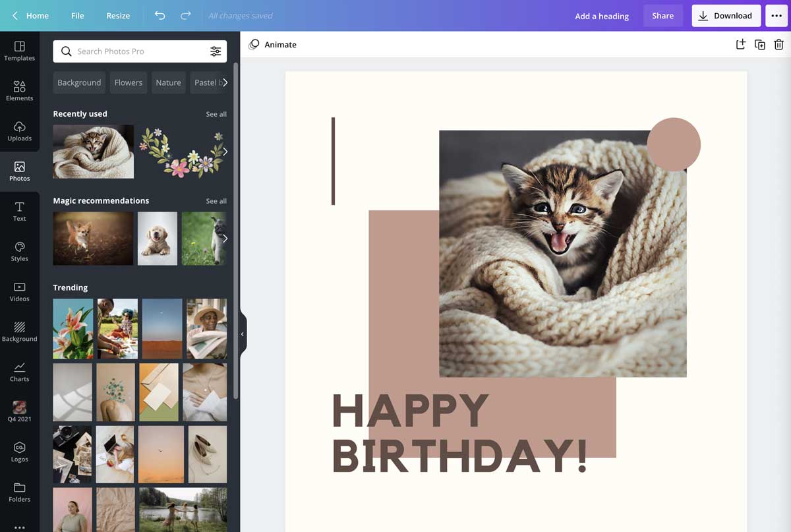Select the dark brown vertical line
791x532 pixels.
[x=333, y=161]
